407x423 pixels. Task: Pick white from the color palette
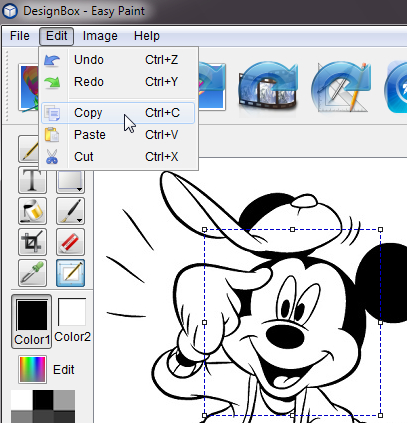pos(22,400)
